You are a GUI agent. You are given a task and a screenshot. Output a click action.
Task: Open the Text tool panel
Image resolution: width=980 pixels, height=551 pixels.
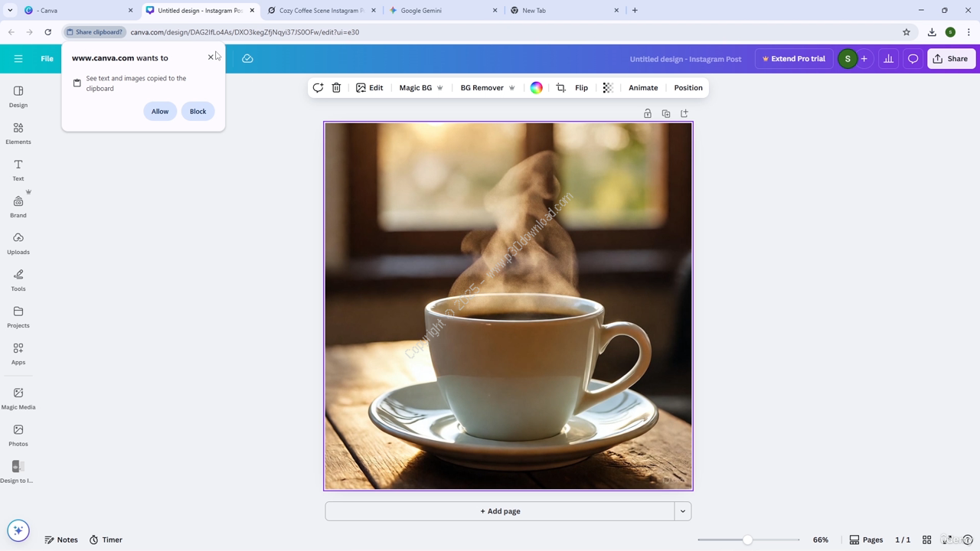(x=18, y=169)
